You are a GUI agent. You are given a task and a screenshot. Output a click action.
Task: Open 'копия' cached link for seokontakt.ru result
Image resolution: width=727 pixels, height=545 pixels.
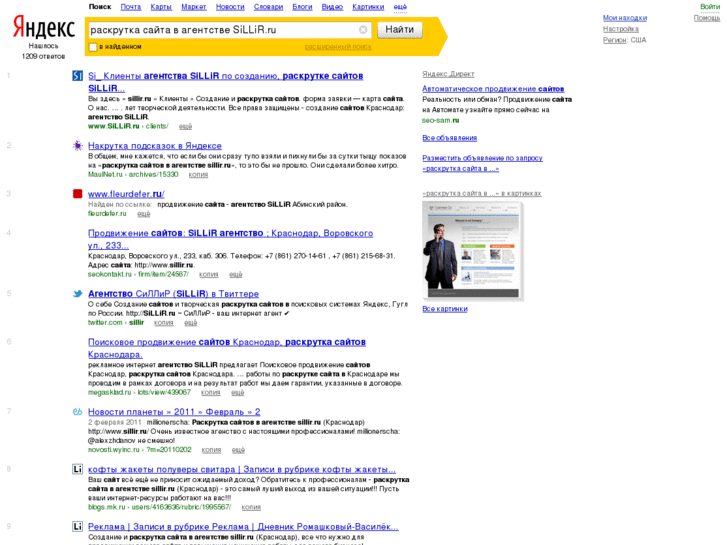tap(209, 275)
